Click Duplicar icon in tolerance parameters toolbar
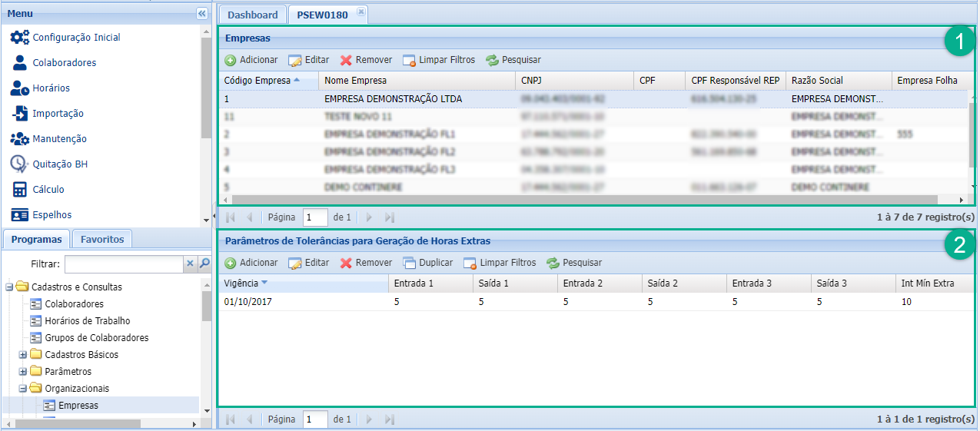The height and width of the screenshot is (431, 980). (x=410, y=263)
